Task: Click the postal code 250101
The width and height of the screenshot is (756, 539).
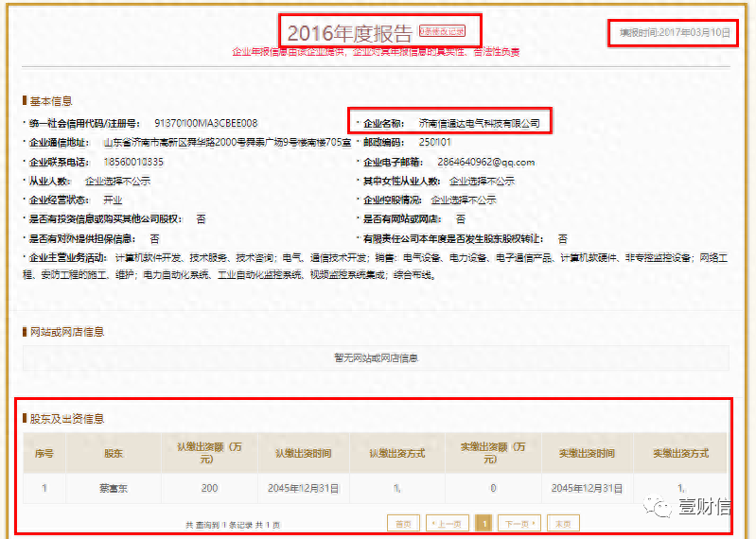Action: coord(435,142)
